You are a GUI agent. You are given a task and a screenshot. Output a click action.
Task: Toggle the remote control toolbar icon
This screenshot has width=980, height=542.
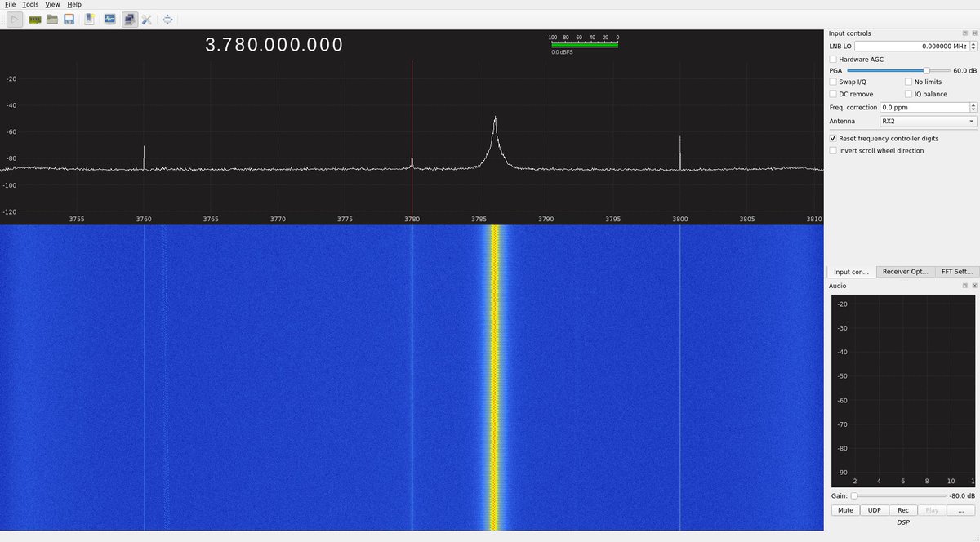pos(129,20)
